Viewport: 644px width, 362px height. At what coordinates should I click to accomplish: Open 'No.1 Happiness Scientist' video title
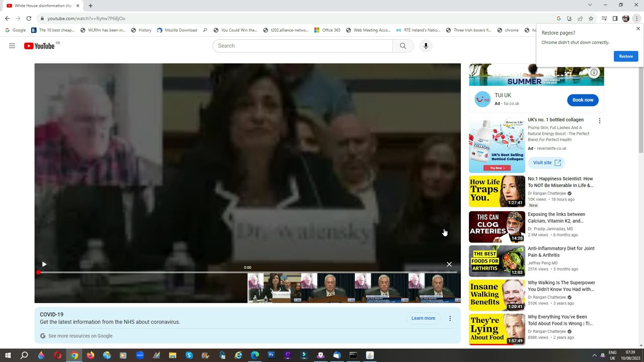[560, 182]
